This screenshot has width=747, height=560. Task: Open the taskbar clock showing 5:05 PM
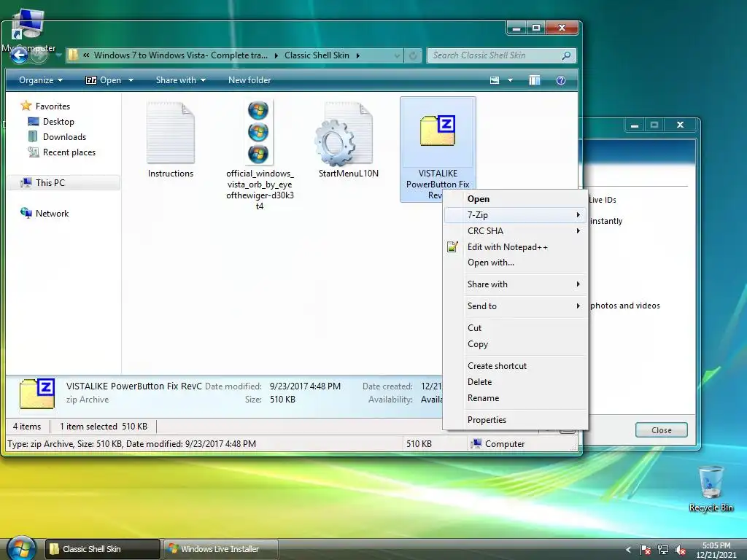[716, 550]
